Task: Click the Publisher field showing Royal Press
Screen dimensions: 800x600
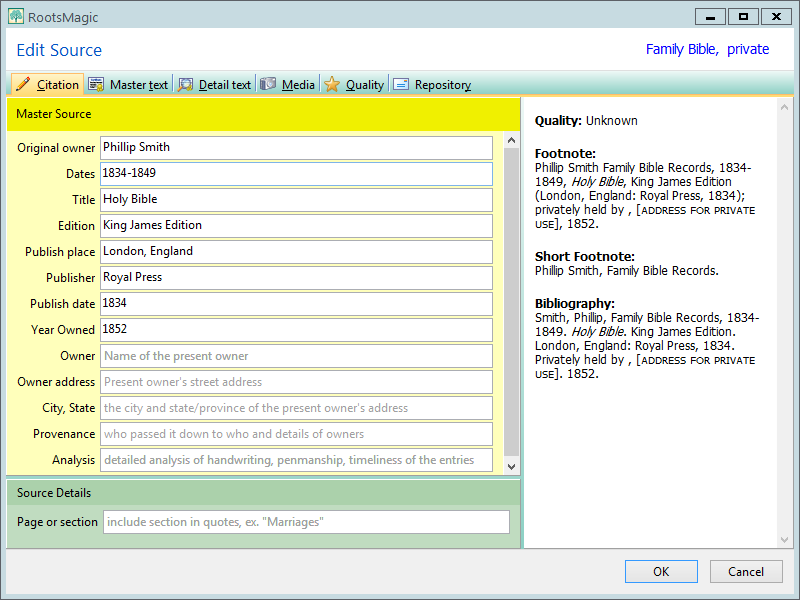Action: (x=296, y=277)
